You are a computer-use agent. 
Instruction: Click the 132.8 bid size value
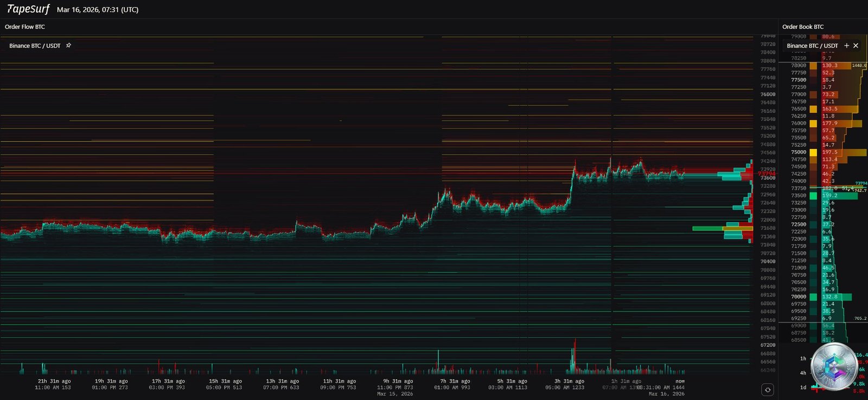point(829,297)
